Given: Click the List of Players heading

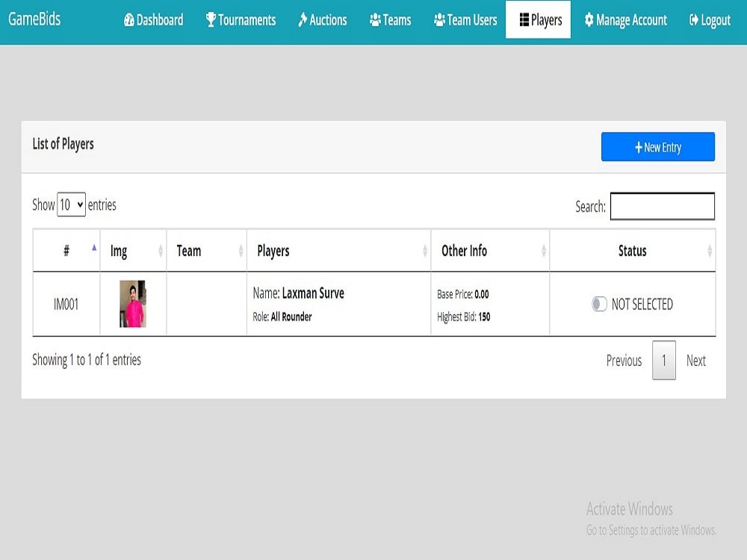Looking at the screenshot, I should click(63, 144).
